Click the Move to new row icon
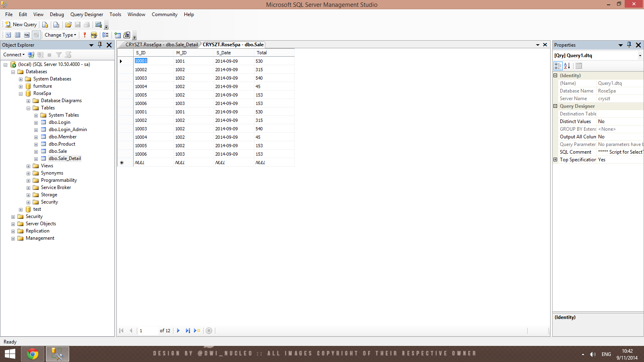The width and height of the screenshot is (644, 362). coord(197,331)
